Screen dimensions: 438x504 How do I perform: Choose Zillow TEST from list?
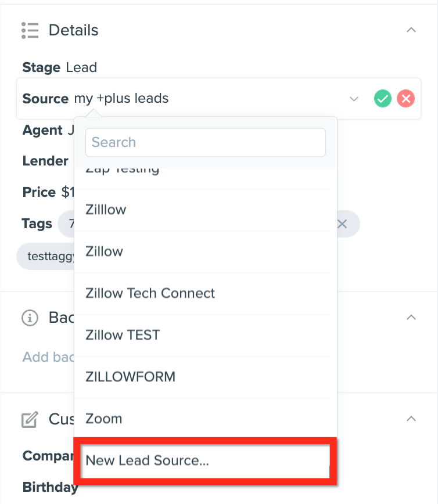(x=206, y=335)
